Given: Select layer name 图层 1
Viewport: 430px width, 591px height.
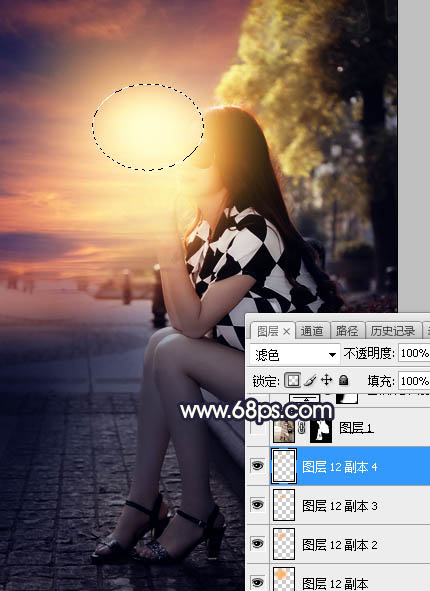Looking at the screenshot, I should coord(356,428).
